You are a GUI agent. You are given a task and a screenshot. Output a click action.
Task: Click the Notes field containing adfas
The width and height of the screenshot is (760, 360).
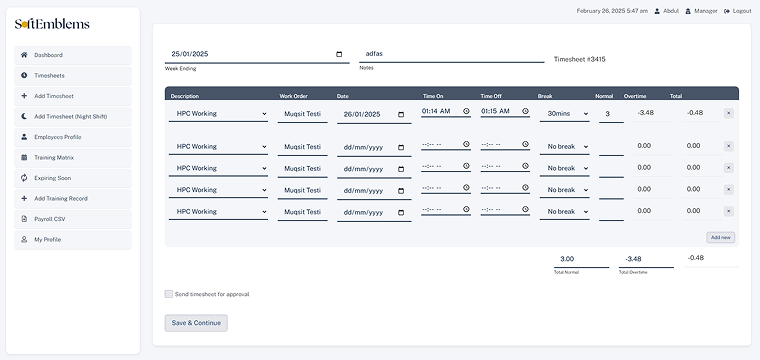pyautogui.click(x=452, y=54)
